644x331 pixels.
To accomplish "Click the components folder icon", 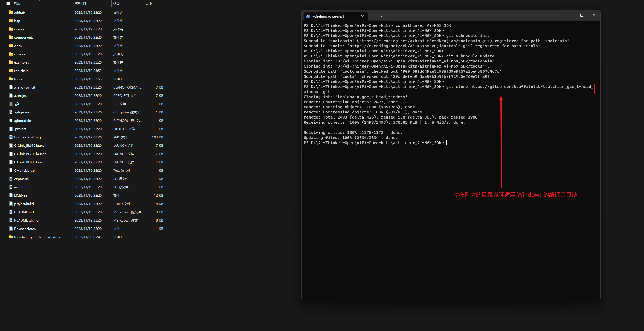I will (x=11, y=37).
